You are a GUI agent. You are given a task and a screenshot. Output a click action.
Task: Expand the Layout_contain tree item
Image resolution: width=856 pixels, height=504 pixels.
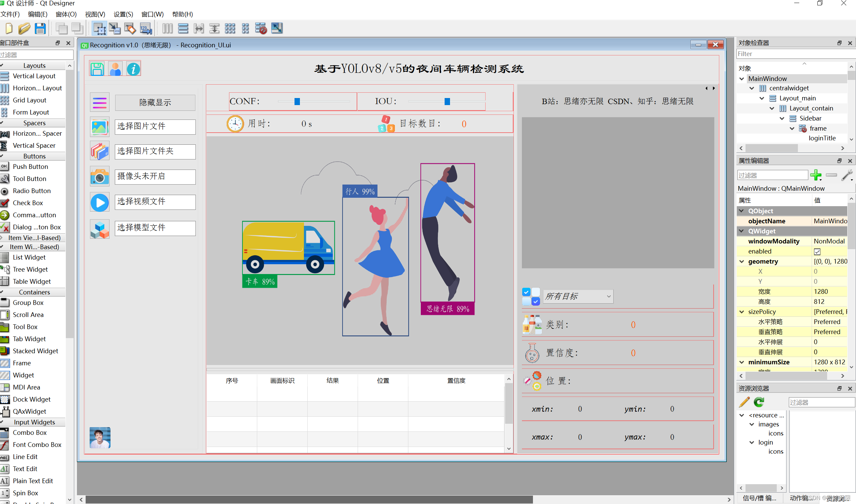(772, 108)
